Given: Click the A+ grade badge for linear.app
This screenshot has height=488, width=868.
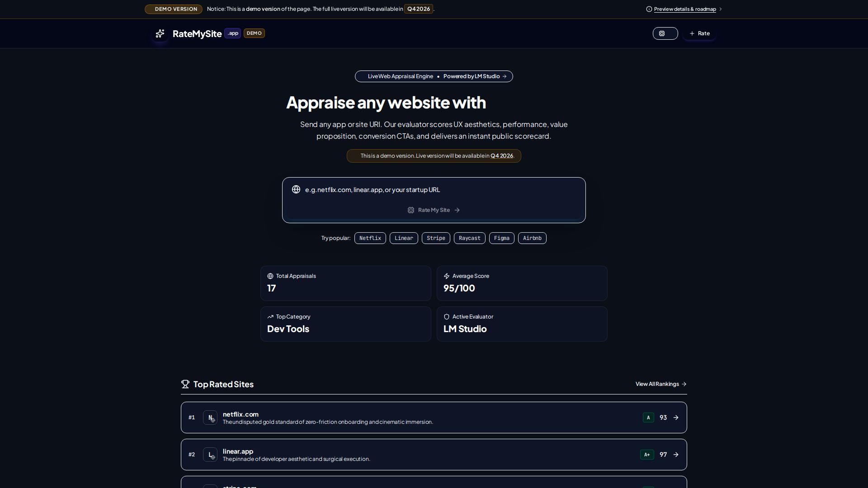Looking at the screenshot, I should coord(647,455).
